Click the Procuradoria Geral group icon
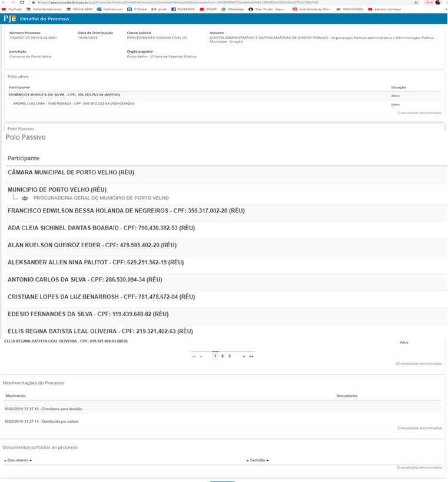 pos(25,198)
